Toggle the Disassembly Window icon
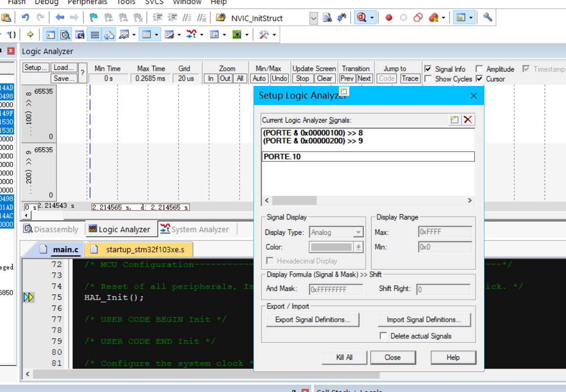Image resolution: width=566 pixels, height=392 pixels. point(65,35)
